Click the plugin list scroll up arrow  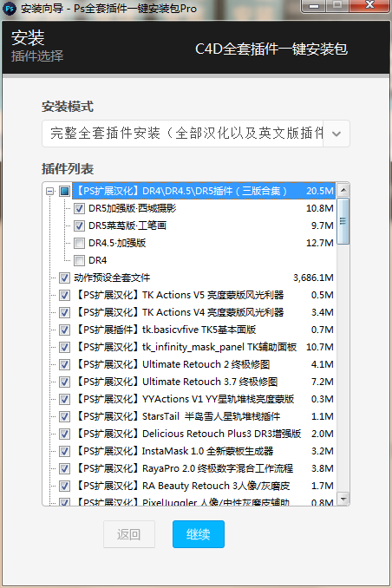point(343,190)
